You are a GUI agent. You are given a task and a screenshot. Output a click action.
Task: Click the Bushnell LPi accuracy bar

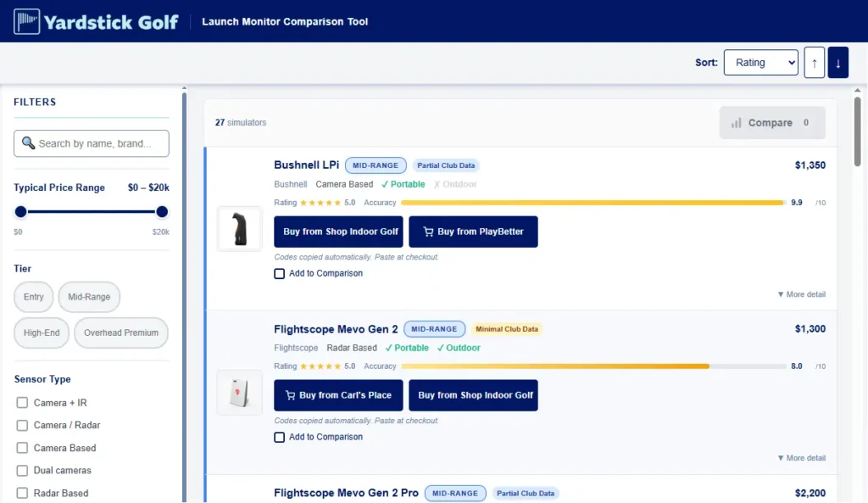coord(593,203)
